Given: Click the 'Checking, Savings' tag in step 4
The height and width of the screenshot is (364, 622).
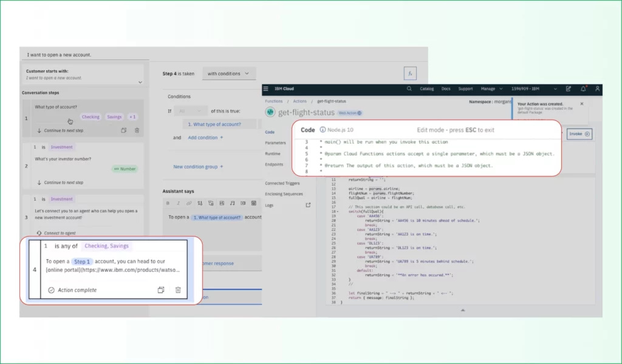Looking at the screenshot, I should 107,246.
